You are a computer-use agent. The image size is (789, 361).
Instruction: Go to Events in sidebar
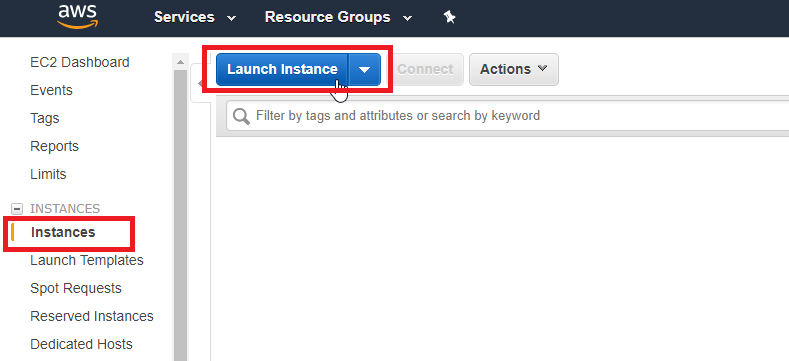tap(51, 91)
